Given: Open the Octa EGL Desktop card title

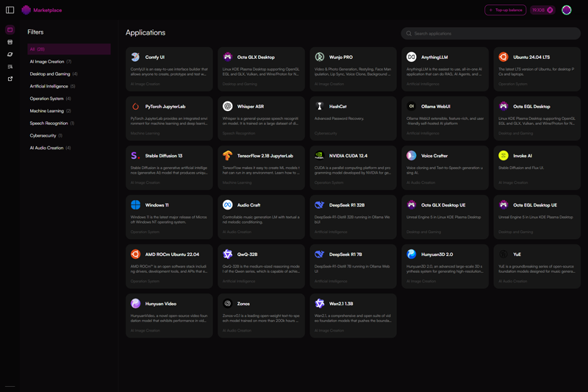Looking at the screenshot, I should click(x=531, y=107).
